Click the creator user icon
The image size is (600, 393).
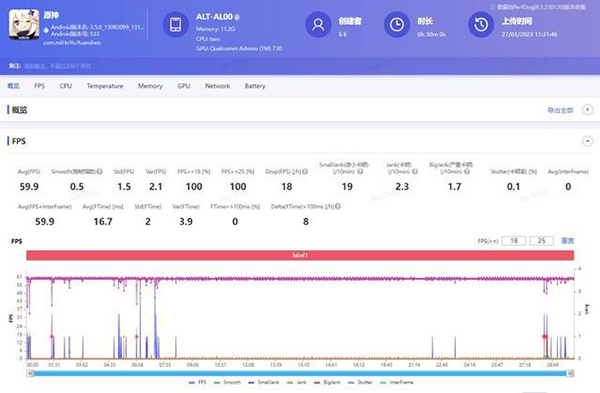tap(318, 24)
